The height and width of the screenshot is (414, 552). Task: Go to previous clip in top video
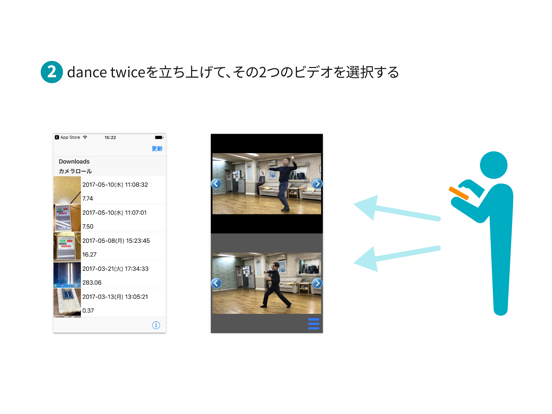(x=216, y=183)
